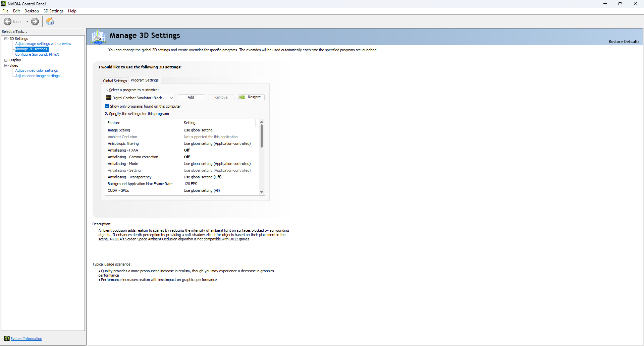The width and height of the screenshot is (644, 346).
Task: Click the Restore button
Action: click(251, 97)
